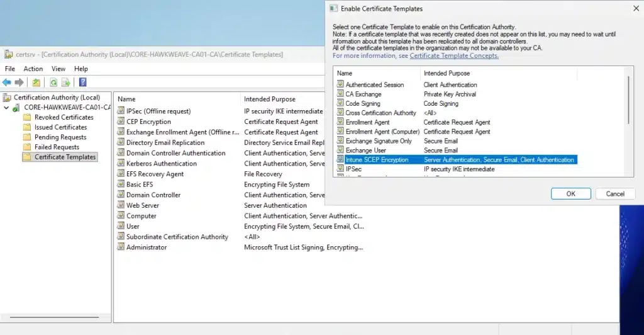Open the Action menu

coord(33,69)
